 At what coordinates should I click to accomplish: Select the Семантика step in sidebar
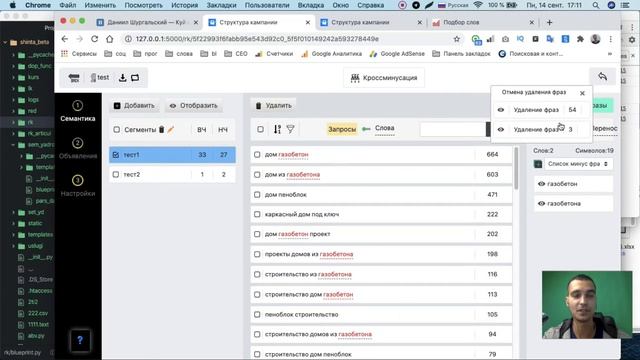78,111
